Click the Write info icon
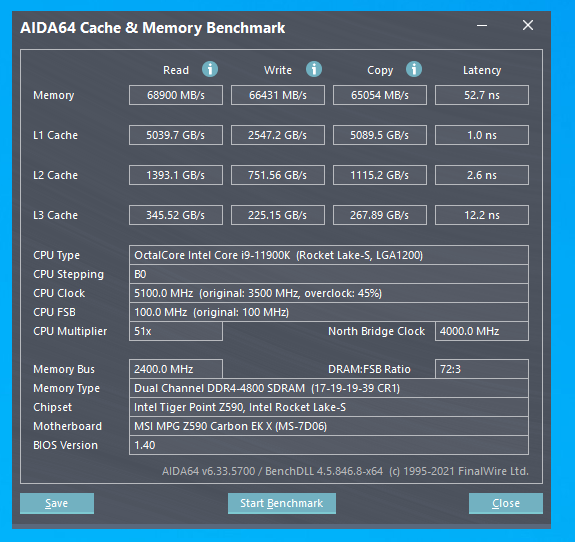 coord(314,69)
